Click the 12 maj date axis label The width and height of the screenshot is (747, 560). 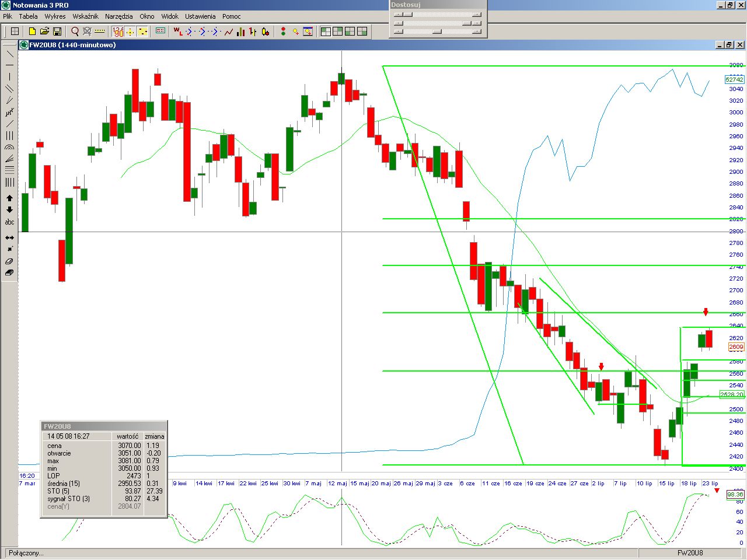pyautogui.click(x=337, y=484)
